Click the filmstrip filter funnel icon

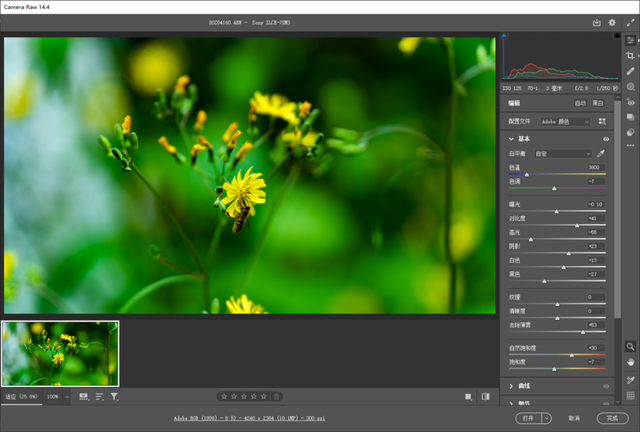click(114, 397)
